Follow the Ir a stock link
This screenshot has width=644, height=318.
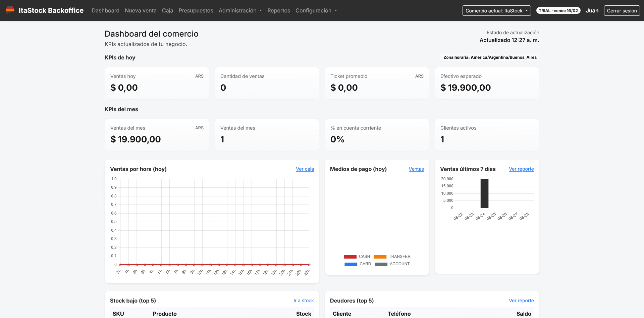tap(304, 301)
